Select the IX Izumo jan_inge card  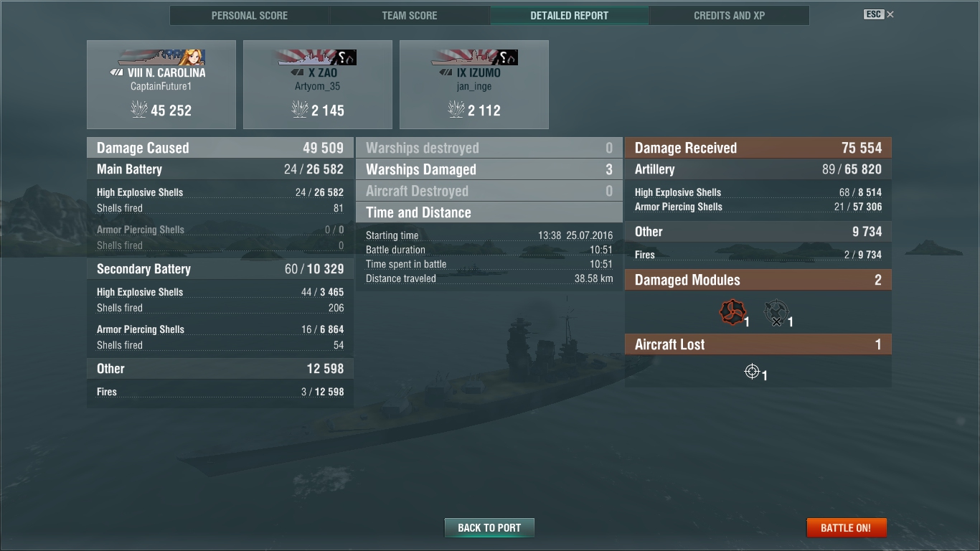pyautogui.click(x=474, y=85)
